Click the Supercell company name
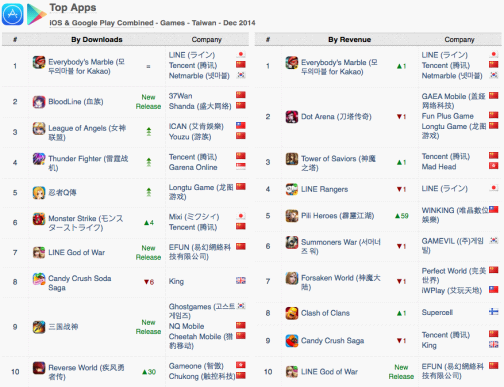Image resolution: width=504 pixels, height=387 pixels. [x=437, y=312]
